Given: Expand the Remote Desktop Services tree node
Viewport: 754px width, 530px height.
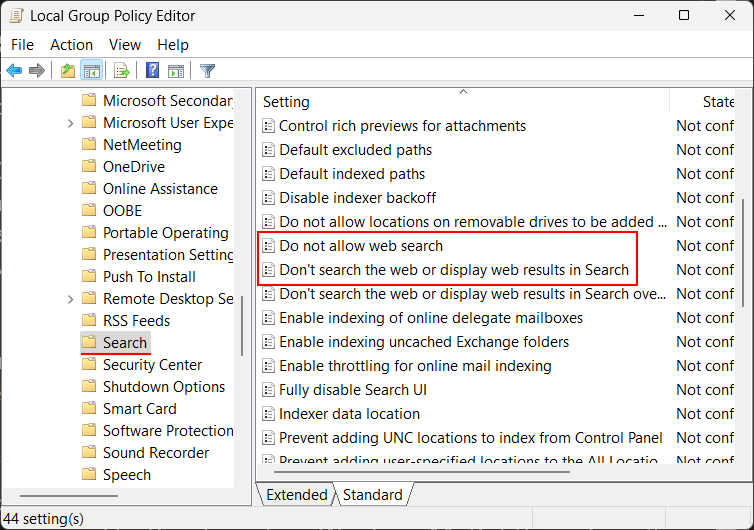Looking at the screenshot, I should tap(70, 299).
